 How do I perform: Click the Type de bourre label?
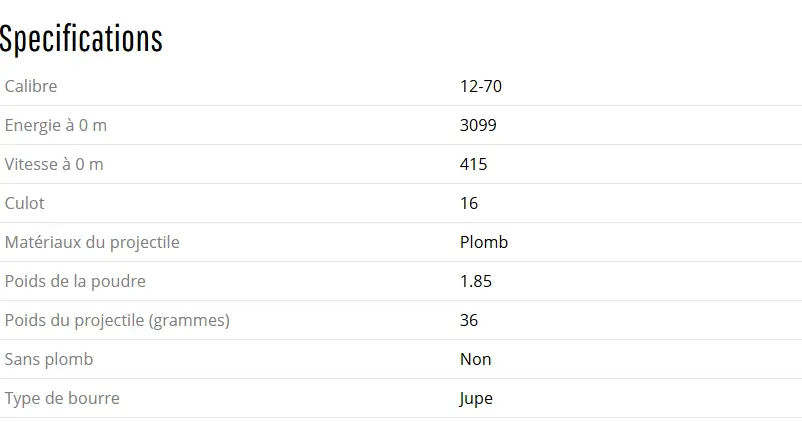[62, 398]
